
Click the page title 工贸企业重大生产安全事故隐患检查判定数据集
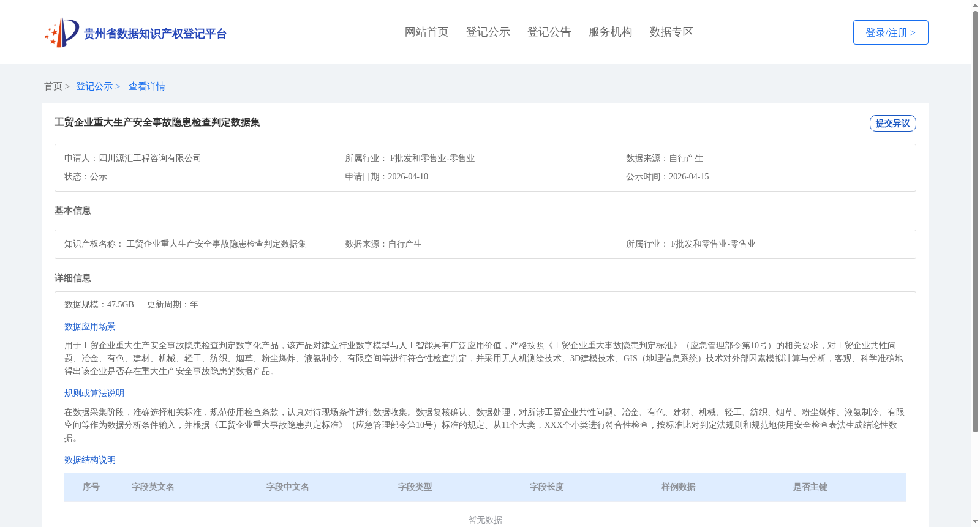(157, 122)
